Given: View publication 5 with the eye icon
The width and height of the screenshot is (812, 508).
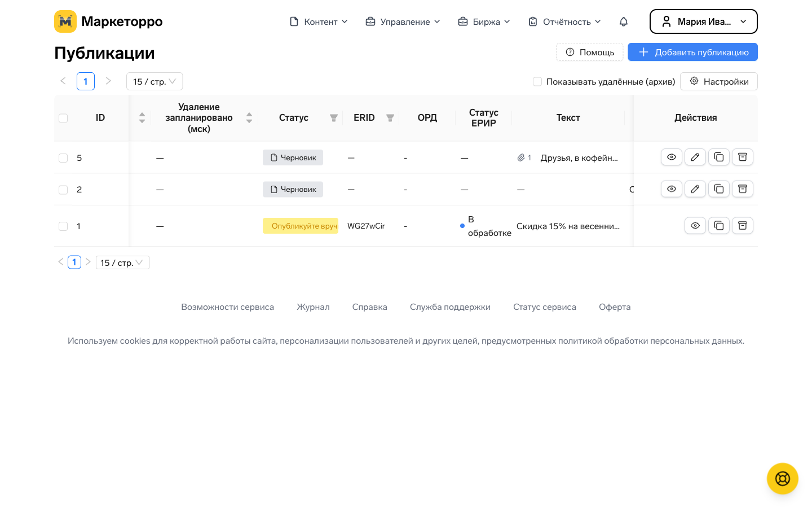Looking at the screenshot, I should click(x=672, y=157).
